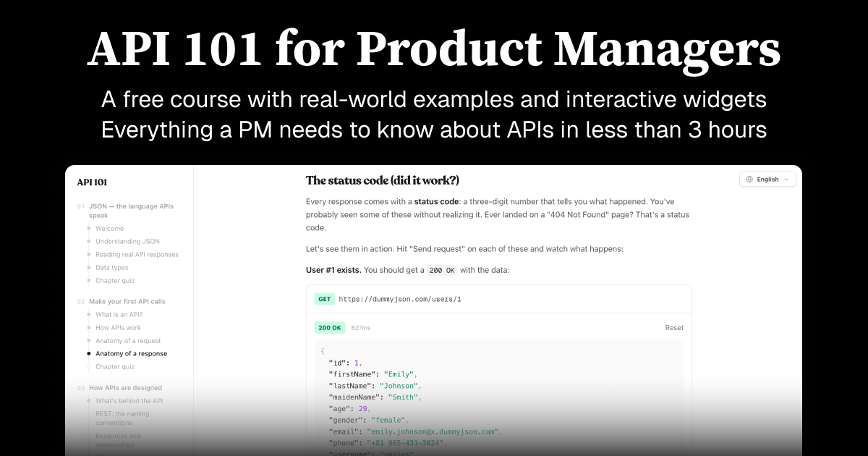Click the 200 OK status badge
The image size is (868, 456).
[329, 327]
